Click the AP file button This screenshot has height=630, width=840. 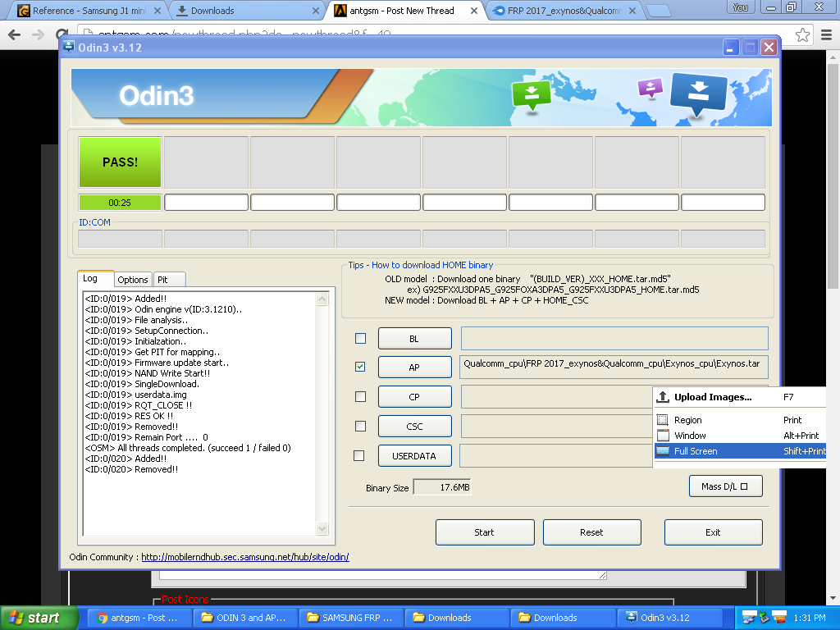[414, 367]
